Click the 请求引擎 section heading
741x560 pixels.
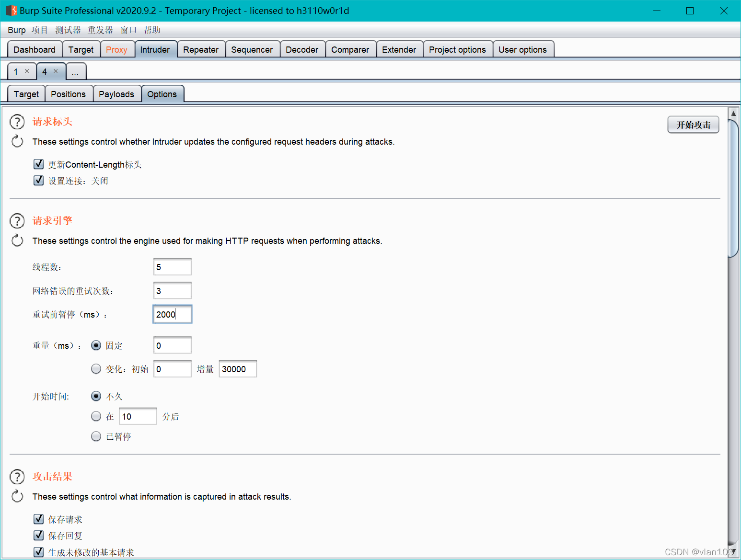pyautogui.click(x=52, y=221)
